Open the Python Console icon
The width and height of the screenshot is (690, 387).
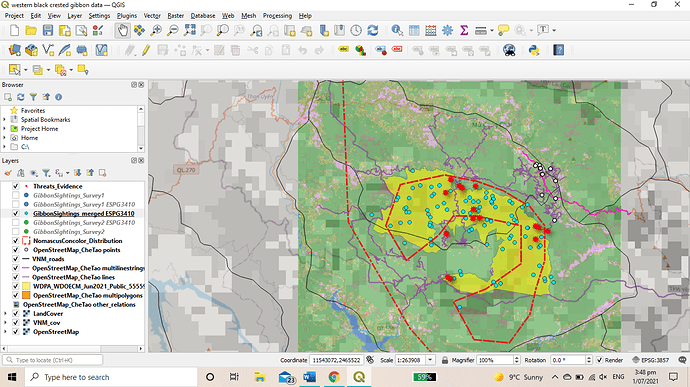click(x=534, y=50)
